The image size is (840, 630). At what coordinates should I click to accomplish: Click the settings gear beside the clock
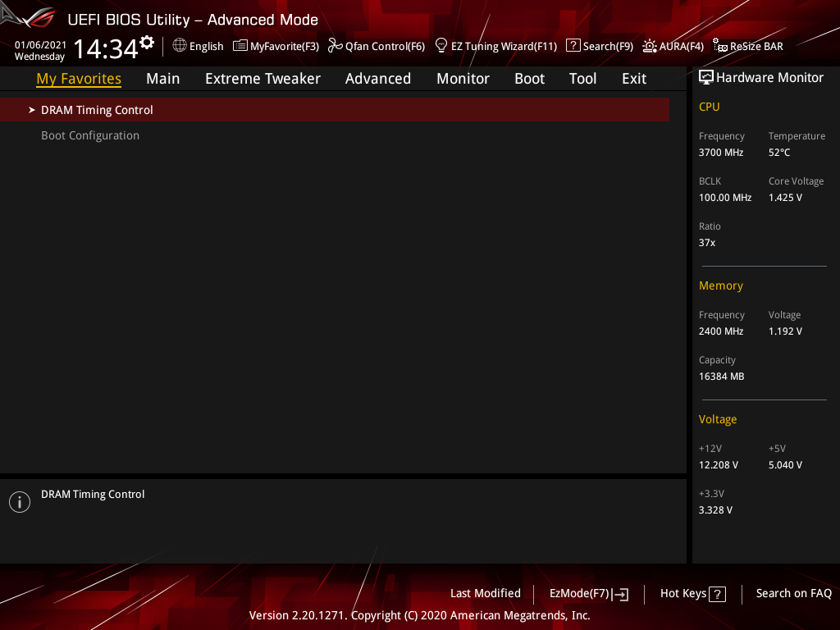pos(147,43)
